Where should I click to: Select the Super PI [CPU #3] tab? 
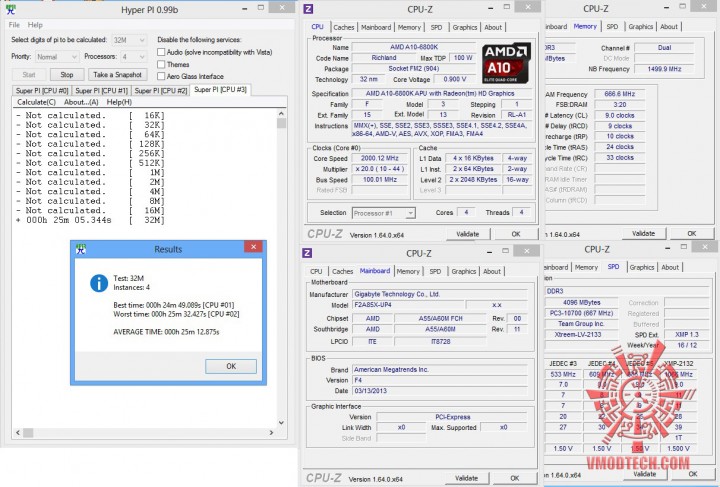tap(220, 90)
